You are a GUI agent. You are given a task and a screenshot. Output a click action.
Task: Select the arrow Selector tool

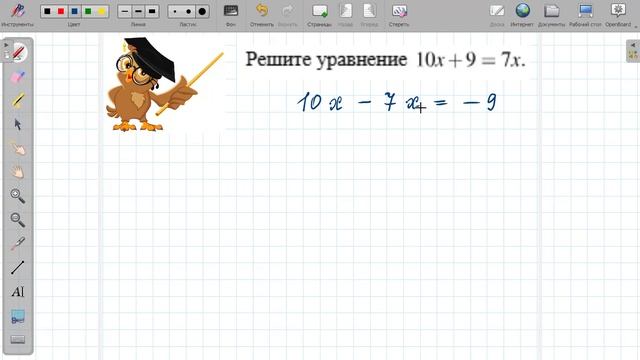tap(18, 124)
